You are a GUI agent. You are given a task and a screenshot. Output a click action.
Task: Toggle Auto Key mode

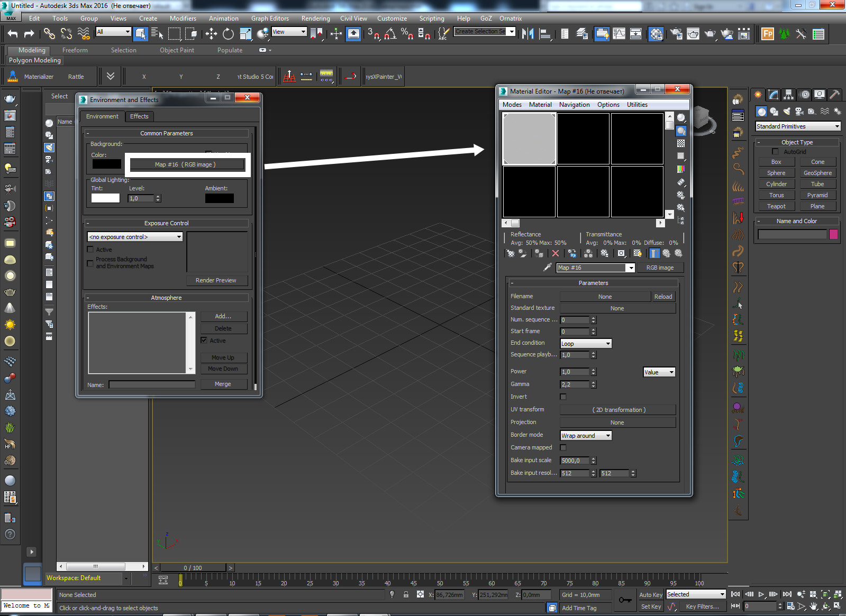[651, 595]
